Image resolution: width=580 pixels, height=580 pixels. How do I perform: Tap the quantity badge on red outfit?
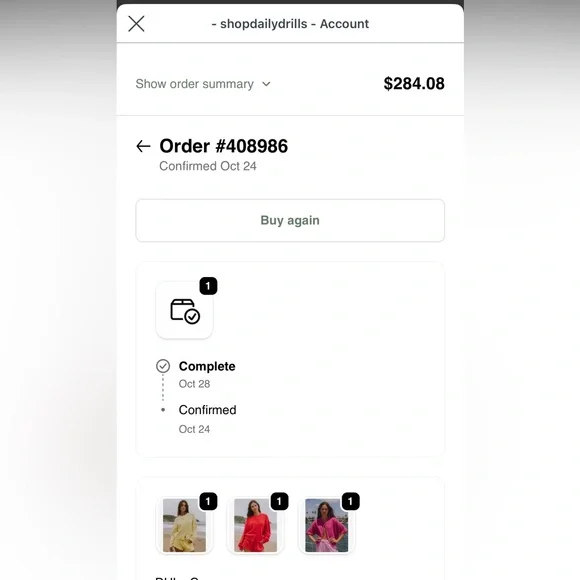pos(279,502)
